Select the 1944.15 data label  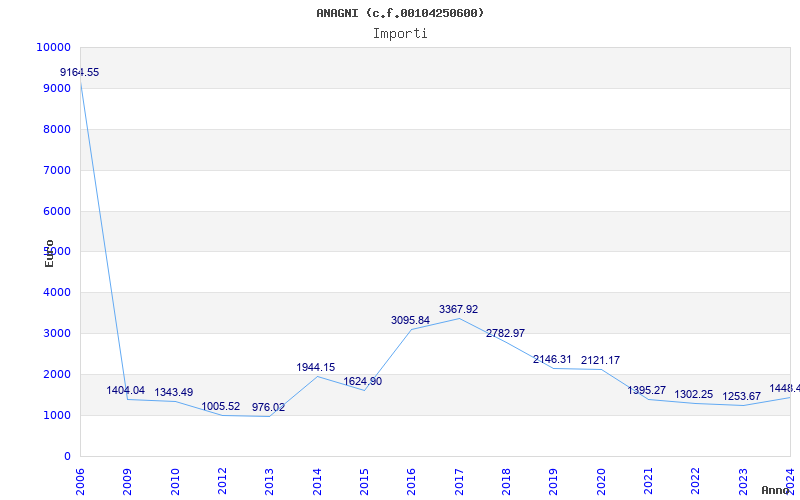click(316, 367)
